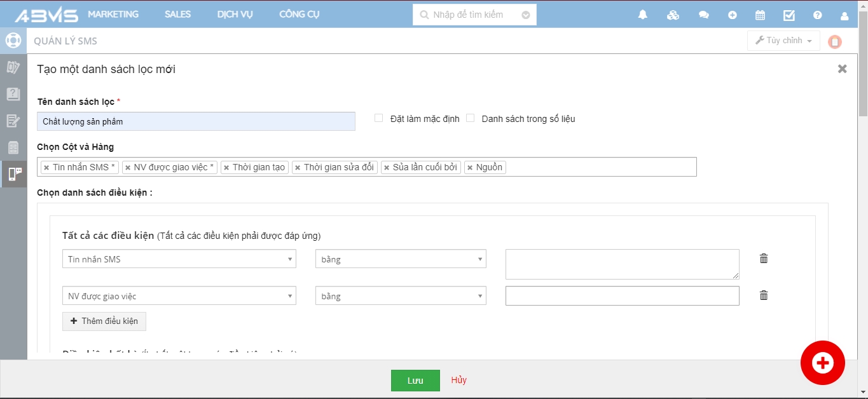Delete the Tin nhắn SMS condition row

(x=764, y=259)
